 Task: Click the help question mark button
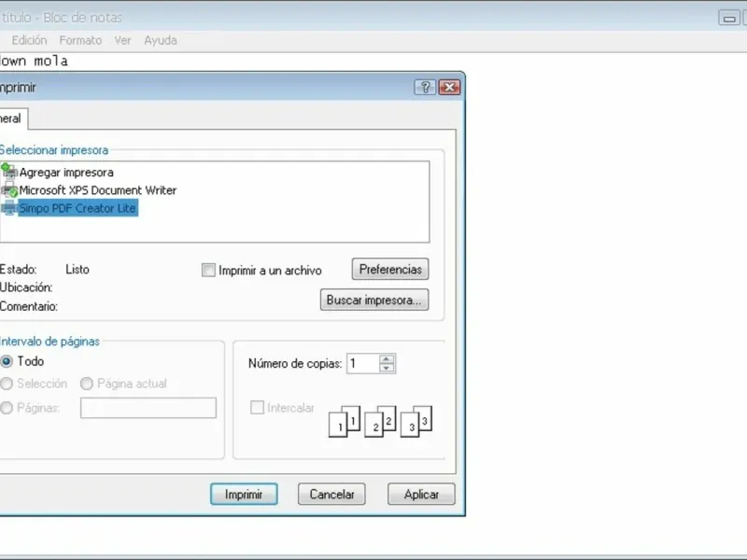tap(426, 87)
